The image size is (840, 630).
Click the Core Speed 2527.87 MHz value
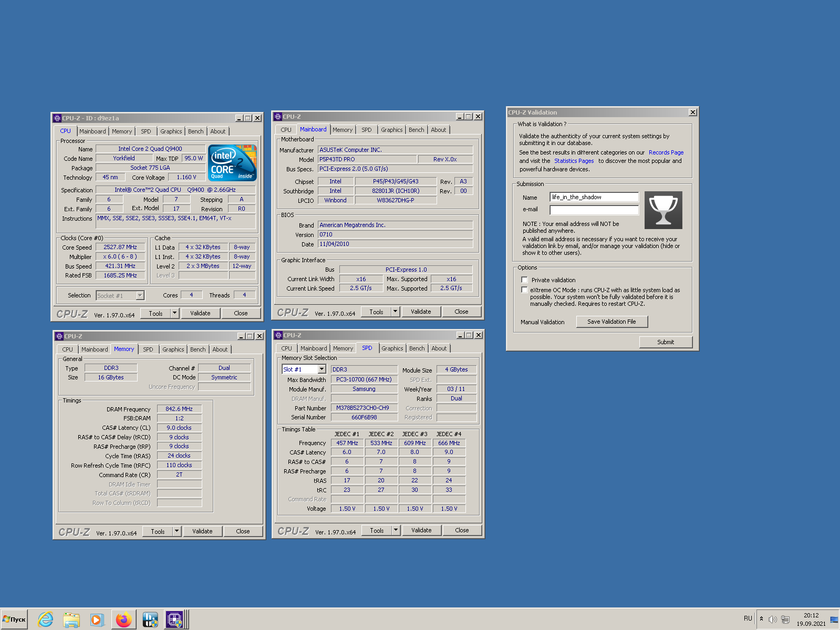[120, 247]
